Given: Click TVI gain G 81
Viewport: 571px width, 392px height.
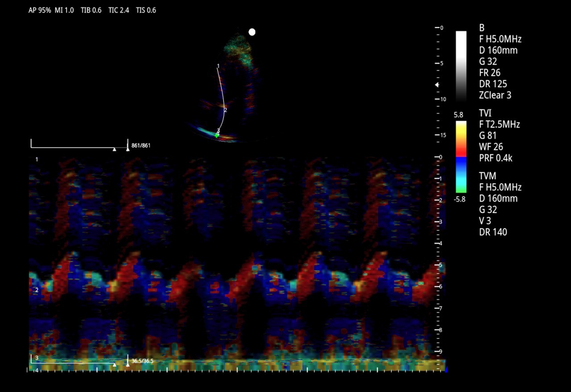Looking at the screenshot, I should [x=488, y=136].
